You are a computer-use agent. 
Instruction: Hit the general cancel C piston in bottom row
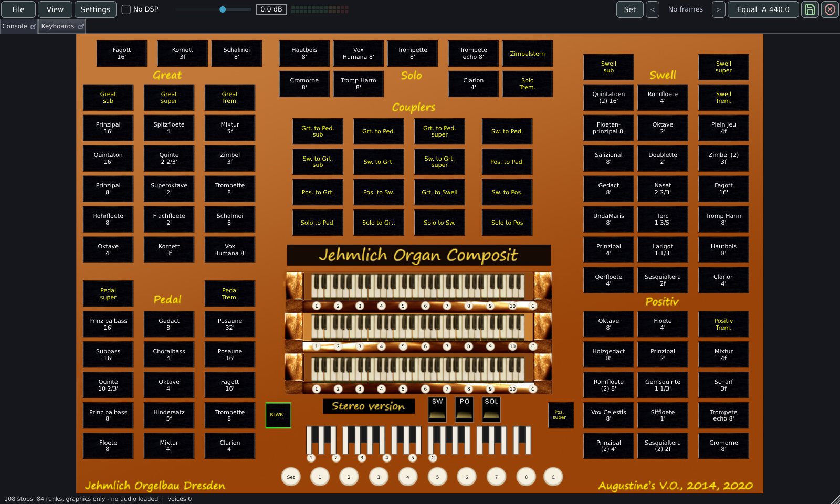pyautogui.click(x=553, y=477)
